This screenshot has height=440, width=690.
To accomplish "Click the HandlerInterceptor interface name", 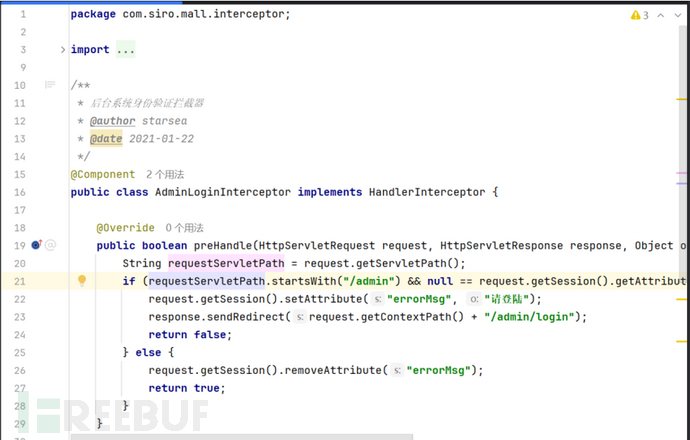I will [x=425, y=192].
